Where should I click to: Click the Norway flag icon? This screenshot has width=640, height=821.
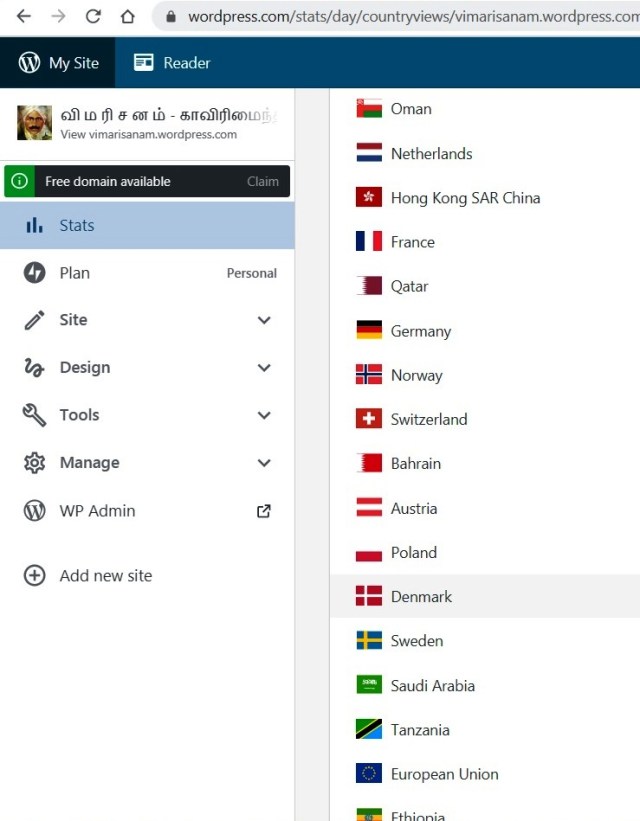coord(369,375)
